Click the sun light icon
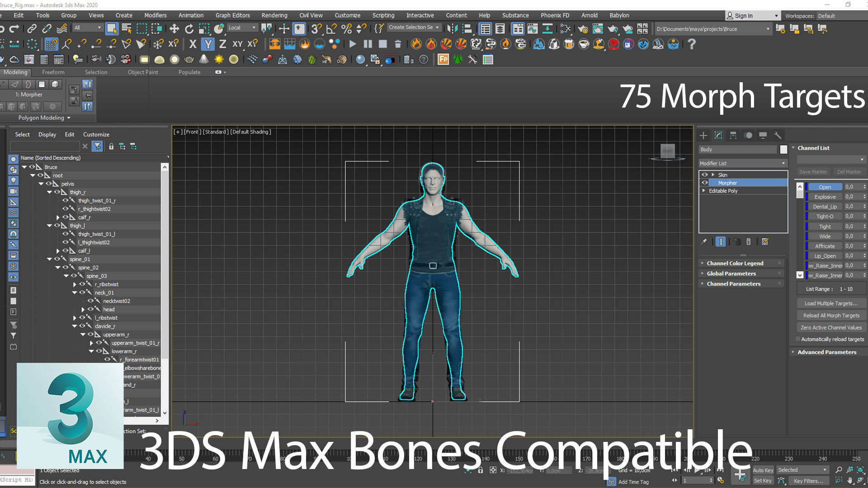The width and height of the screenshot is (868, 488). point(219,60)
